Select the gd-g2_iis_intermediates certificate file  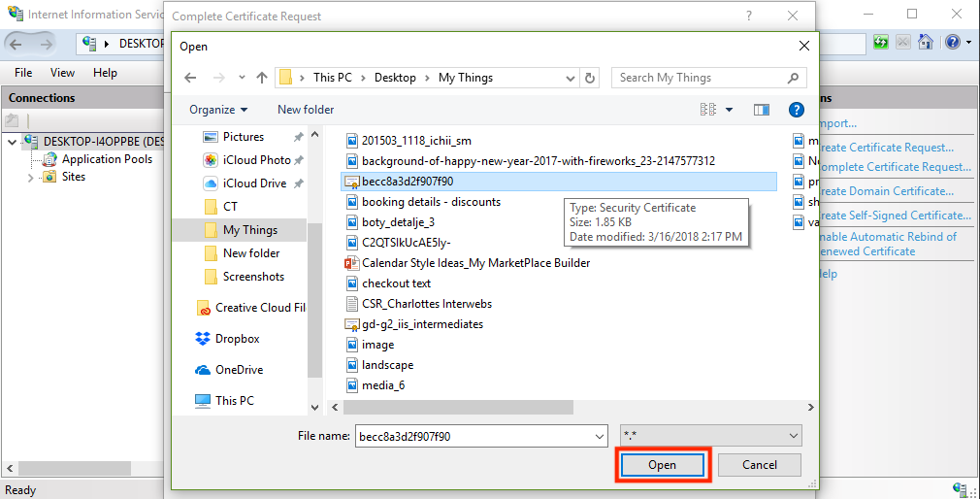pos(422,324)
